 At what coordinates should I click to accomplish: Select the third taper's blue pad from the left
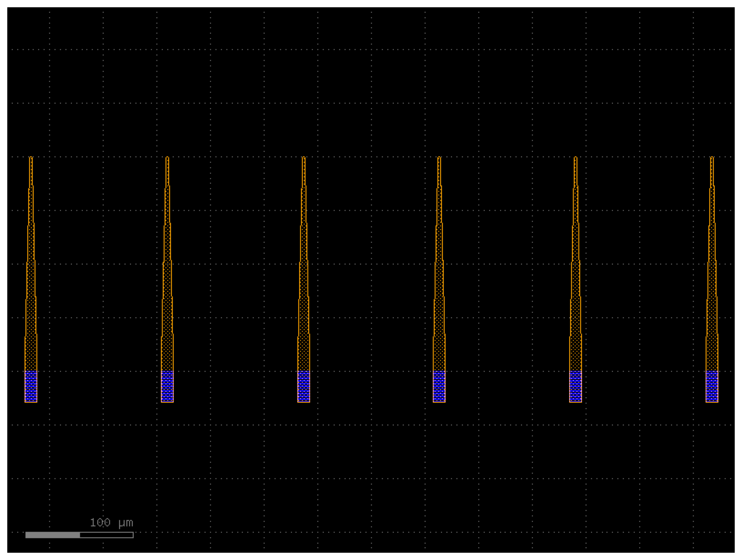pyautogui.click(x=304, y=387)
